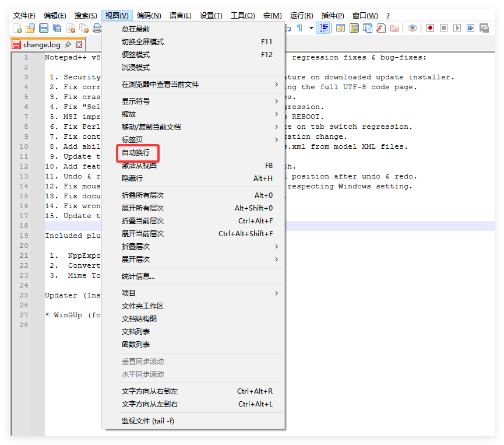Image resolution: width=504 pixels, height=445 pixels.
Task: Expand the 标签页 submenu
Action: point(193,139)
